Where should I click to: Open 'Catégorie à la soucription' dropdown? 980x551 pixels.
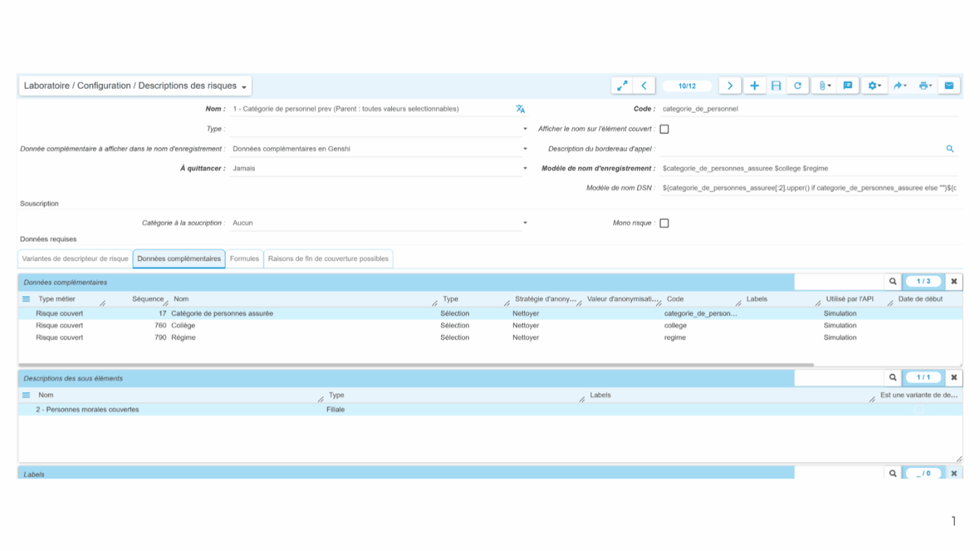pyautogui.click(x=525, y=223)
